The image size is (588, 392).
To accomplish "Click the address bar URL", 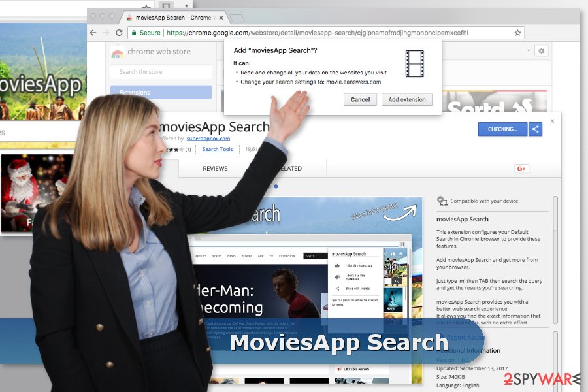I will tap(318, 33).
